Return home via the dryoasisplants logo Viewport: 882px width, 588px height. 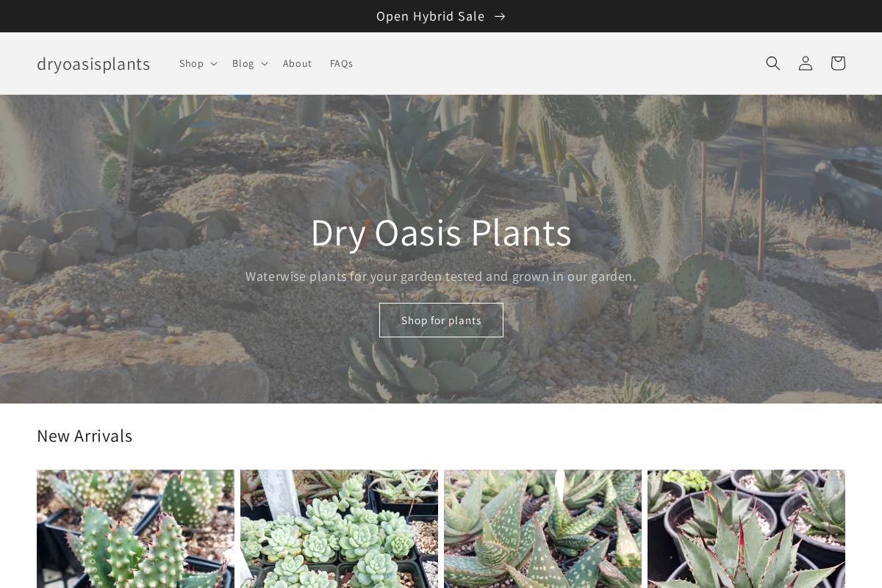pos(93,64)
